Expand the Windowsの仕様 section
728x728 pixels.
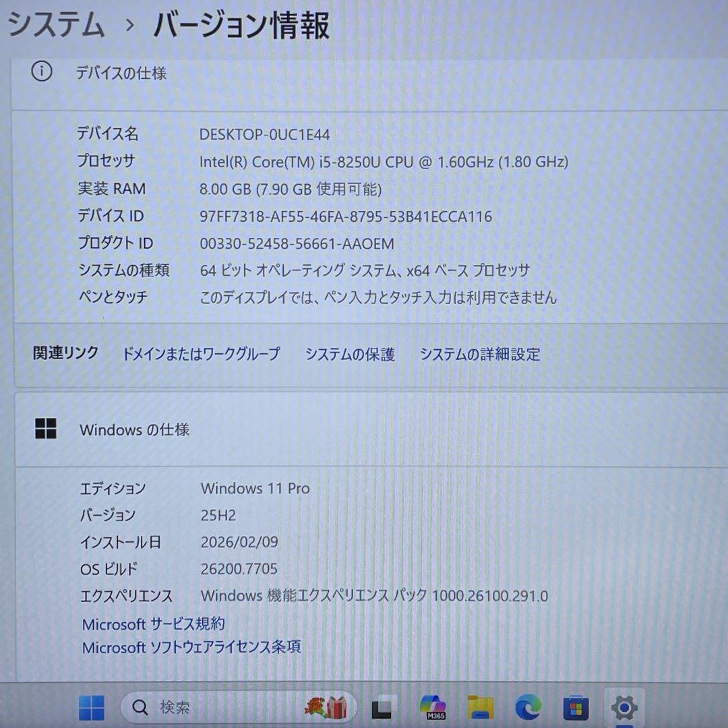(x=133, y=429)
